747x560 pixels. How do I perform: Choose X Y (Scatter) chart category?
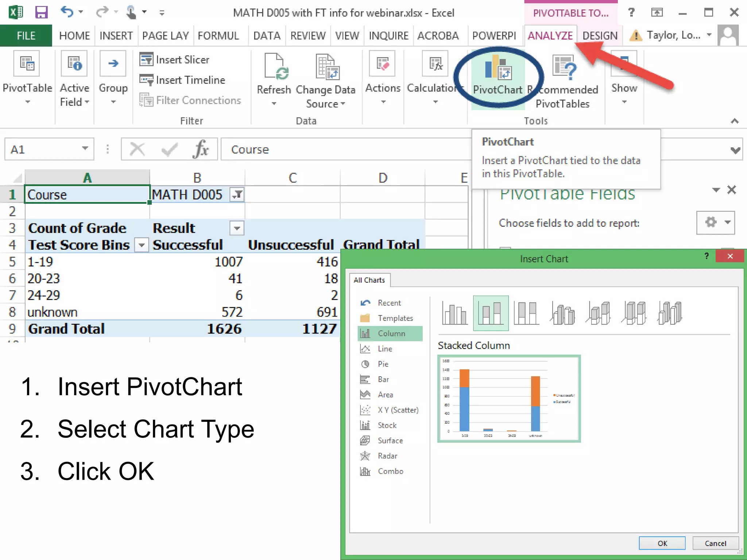390,410
